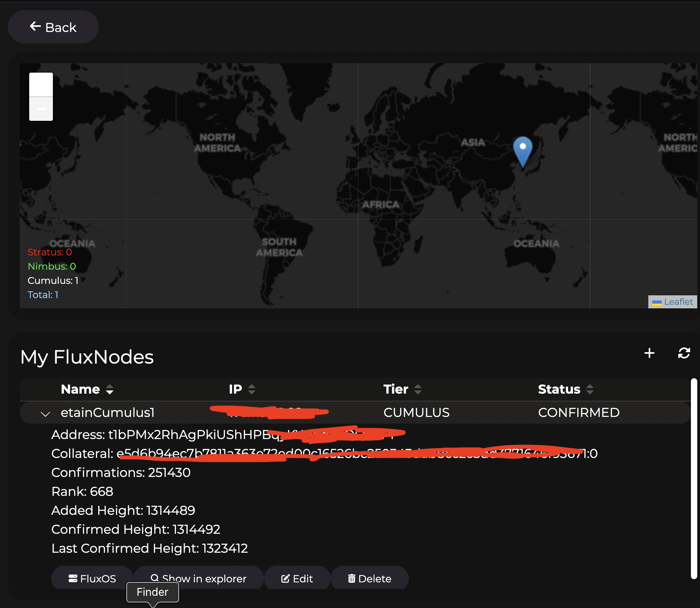Click the 'My FluxNodes' heading
The height and width of the screenshot is (608, 700).
tap(87, 357)
